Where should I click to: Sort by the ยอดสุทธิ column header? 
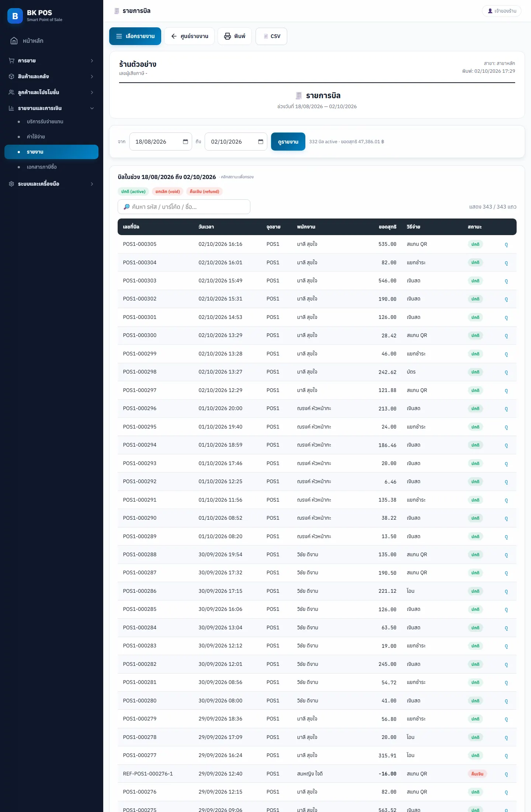388,227
